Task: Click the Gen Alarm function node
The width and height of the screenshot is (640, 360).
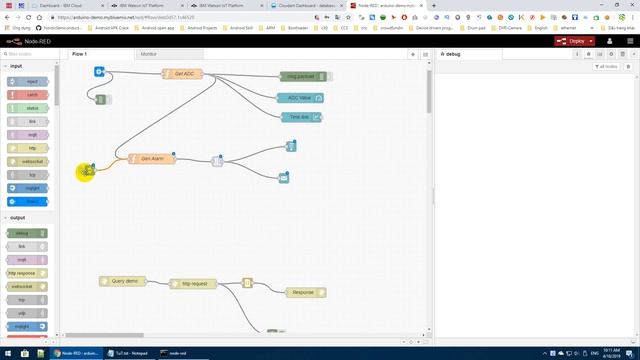Action: pos(152,158)
